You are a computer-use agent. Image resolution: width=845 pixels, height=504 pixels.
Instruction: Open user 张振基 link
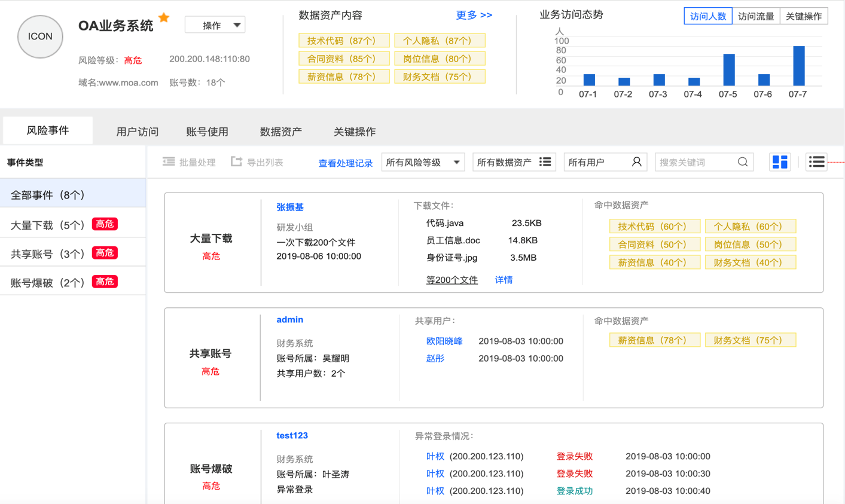click(290, 207)
